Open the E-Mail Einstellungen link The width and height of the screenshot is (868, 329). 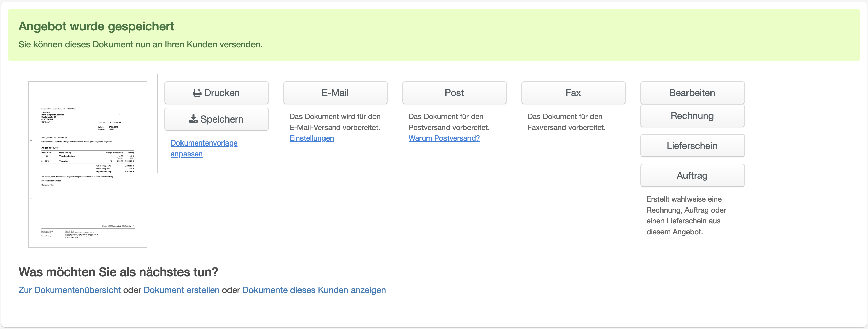pos(312,138)
